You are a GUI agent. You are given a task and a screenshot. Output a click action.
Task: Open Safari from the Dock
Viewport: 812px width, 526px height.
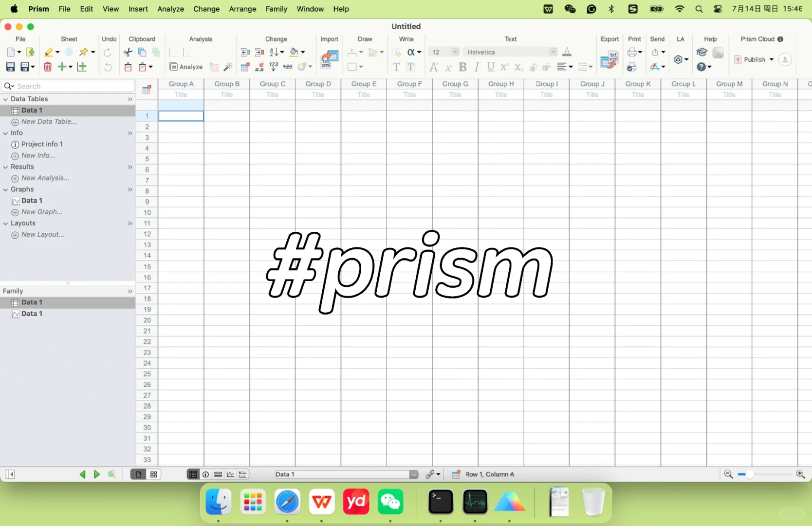pos(287,502)
